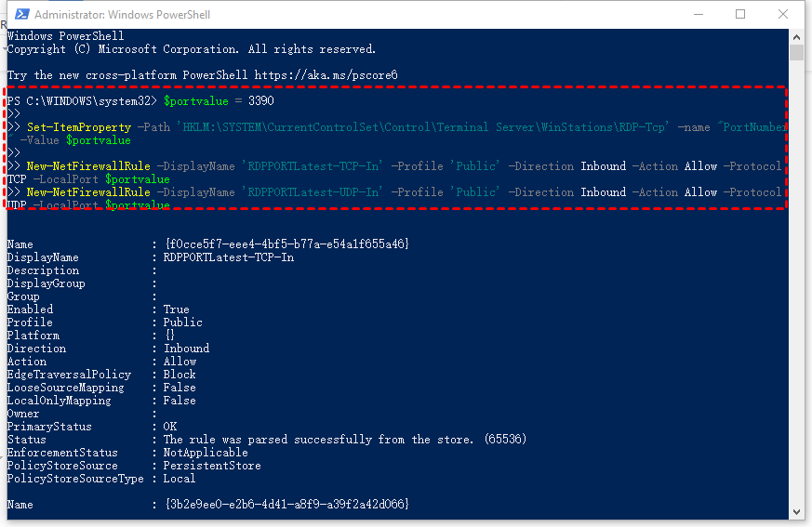Click the GUID starting with f0cce5f7

click(x=286, y=244)
